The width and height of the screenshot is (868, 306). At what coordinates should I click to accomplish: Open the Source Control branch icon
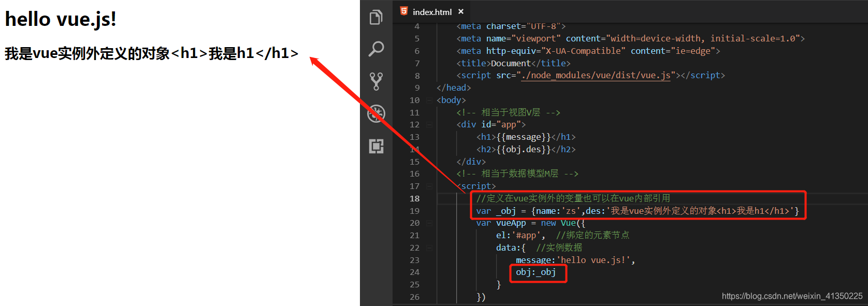[x=376, y=81]
